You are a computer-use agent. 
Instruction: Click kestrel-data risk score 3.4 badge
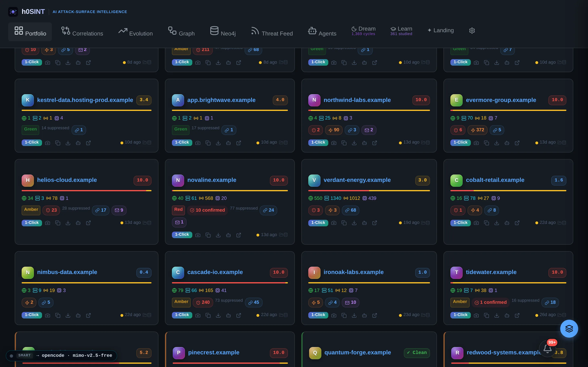(x=144, y=100)
